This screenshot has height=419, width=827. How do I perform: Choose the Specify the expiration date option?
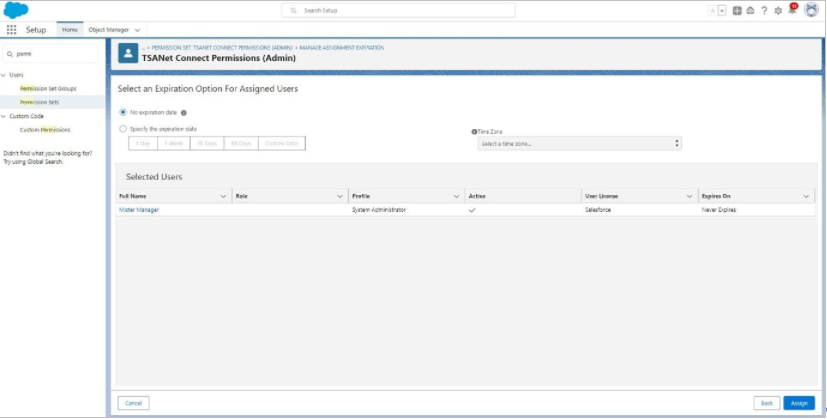click(123, 129)
